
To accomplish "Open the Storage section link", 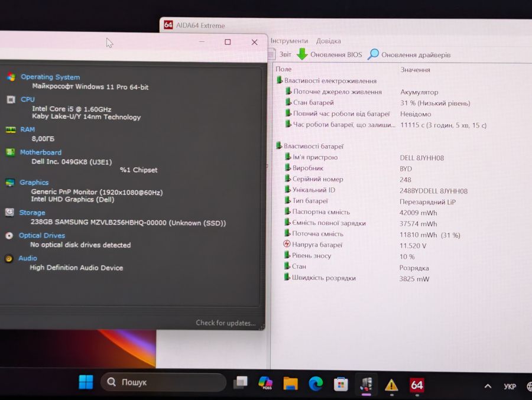I will 32,212.
